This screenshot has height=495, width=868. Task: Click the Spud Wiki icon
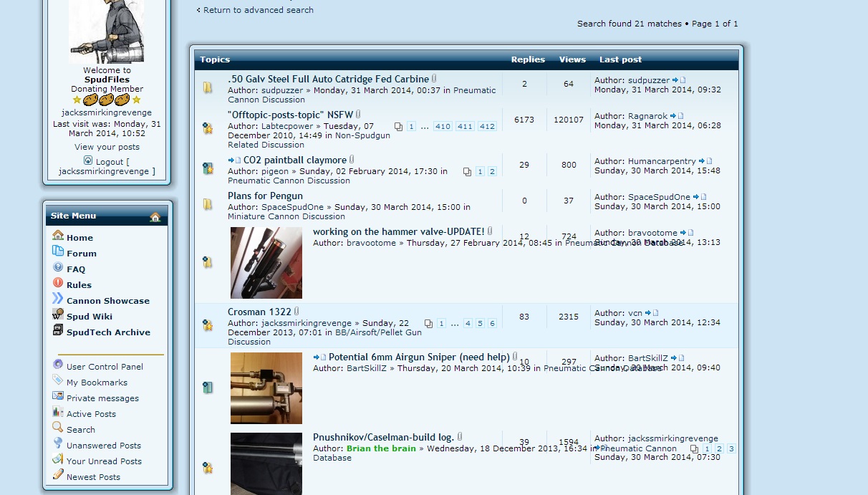(x=58, y=315)
